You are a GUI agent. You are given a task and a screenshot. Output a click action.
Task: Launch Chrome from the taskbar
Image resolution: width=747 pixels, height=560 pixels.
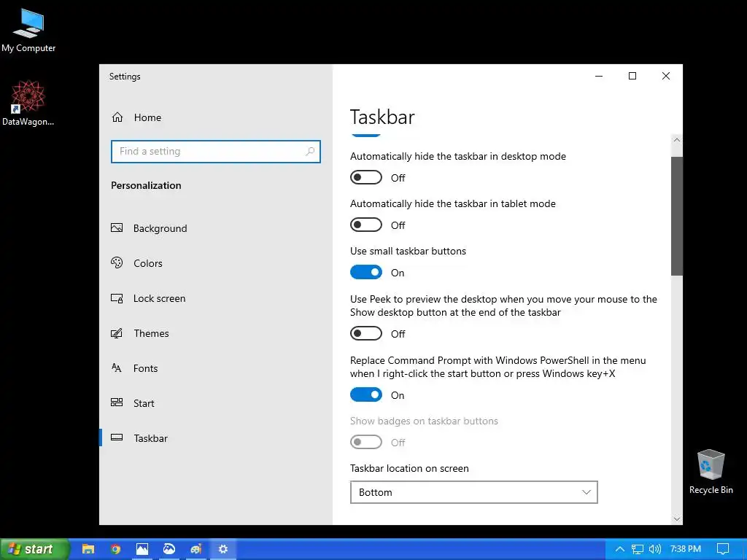click(x=115, y=549)
